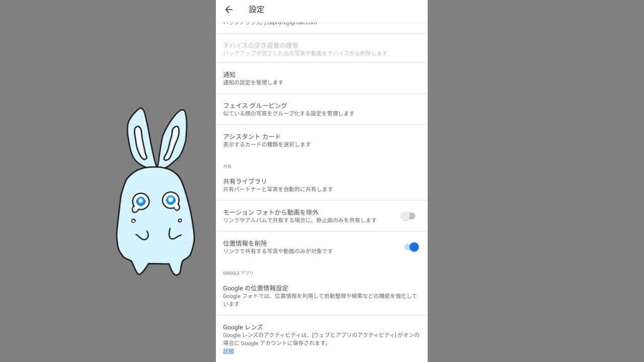Tap the 位置情報を削除 label text

click(x=245, y=243)
